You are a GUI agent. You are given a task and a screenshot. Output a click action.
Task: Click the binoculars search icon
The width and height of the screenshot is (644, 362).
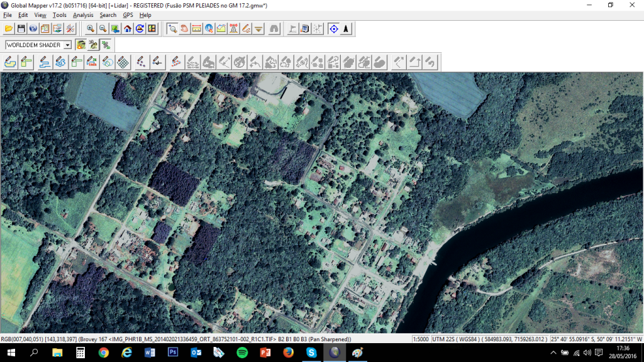(274, 29)
